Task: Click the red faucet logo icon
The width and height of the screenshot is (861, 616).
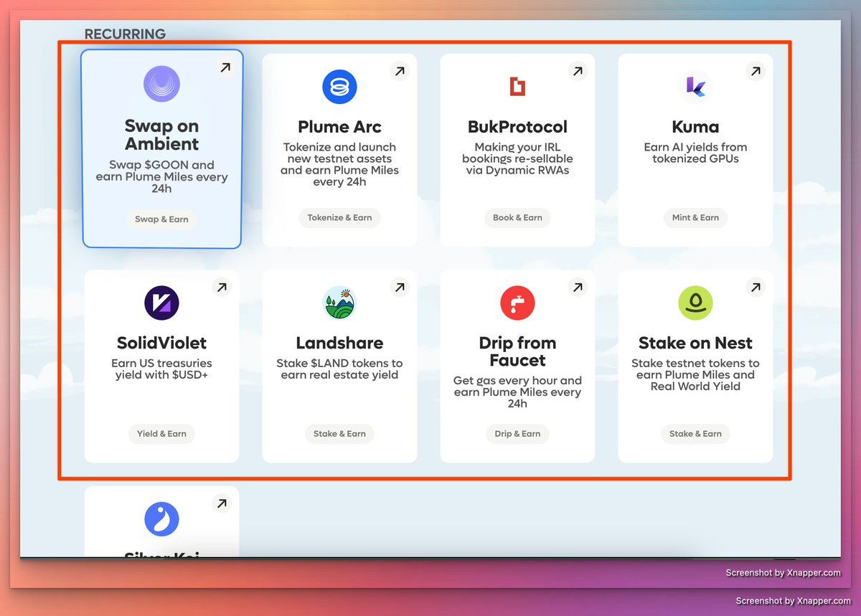Action: coord(517,303)
